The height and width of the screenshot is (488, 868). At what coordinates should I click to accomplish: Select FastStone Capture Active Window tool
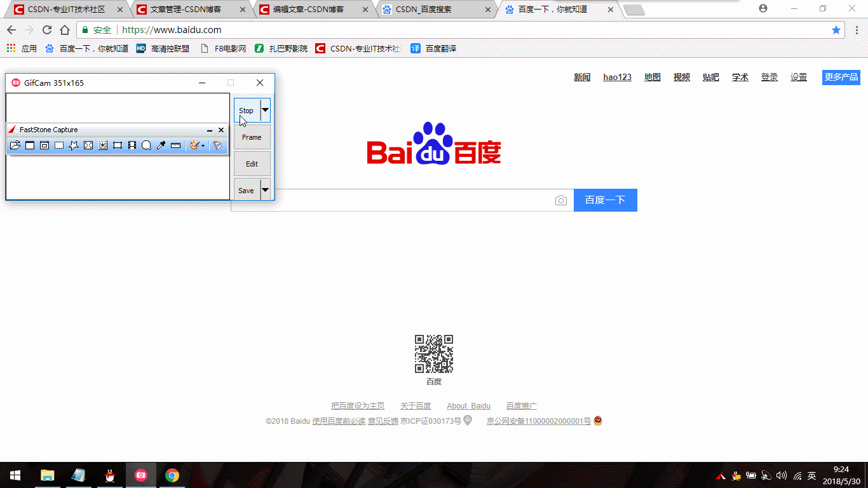click(x=30, y=146)
